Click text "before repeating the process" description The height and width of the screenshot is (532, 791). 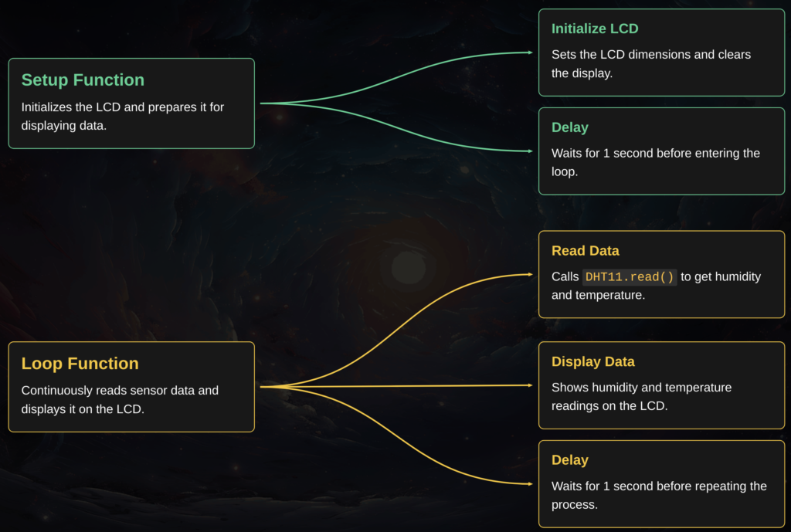(658, 495)
